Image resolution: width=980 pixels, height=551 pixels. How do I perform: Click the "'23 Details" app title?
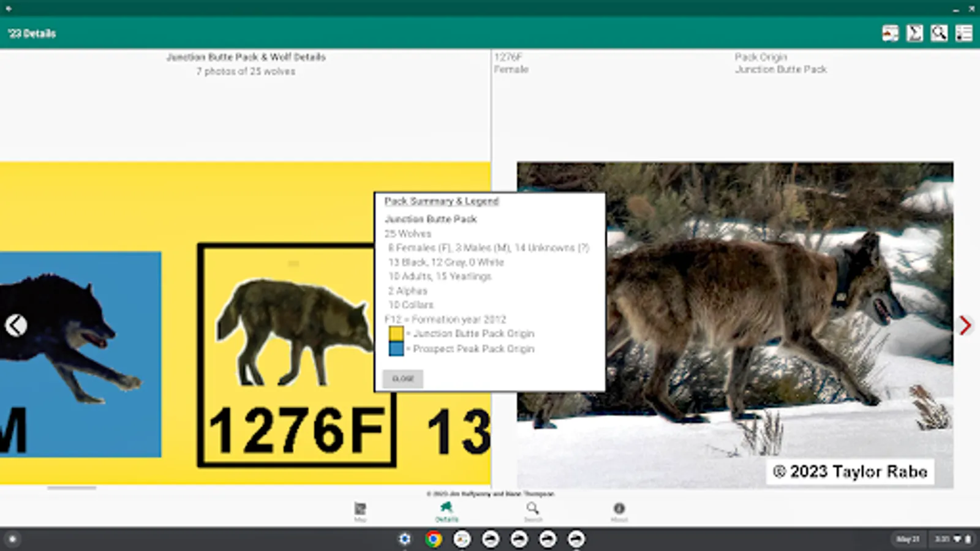(x=32, y=33)
